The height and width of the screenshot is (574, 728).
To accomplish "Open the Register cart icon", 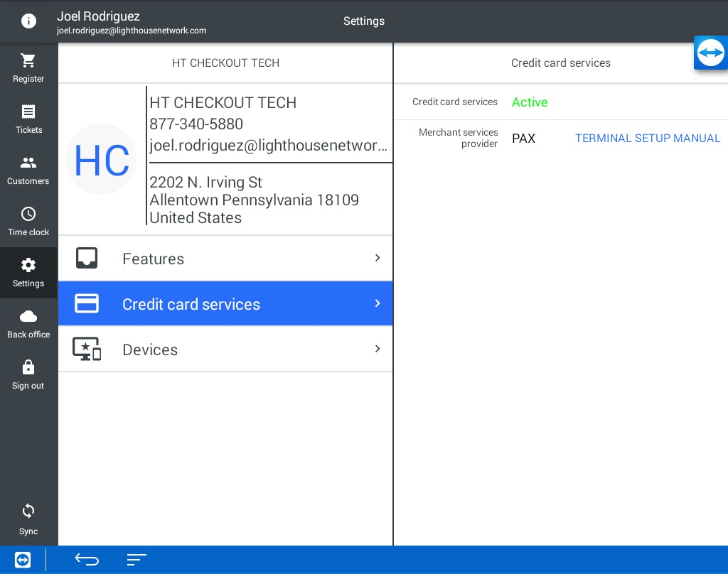I will click(x=28, y=61).
